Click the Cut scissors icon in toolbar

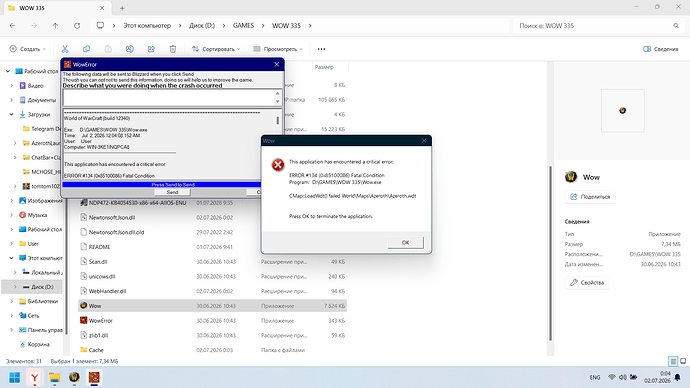65,49
